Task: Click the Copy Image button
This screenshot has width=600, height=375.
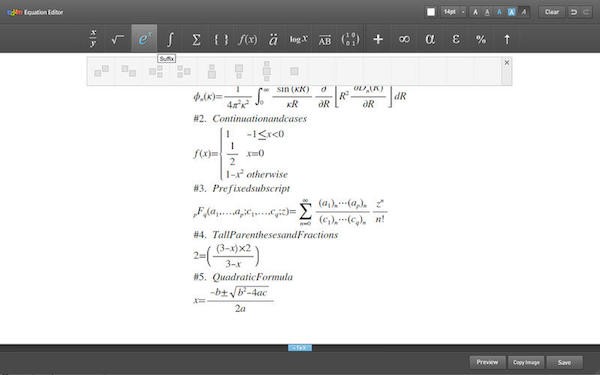Action: pyautogui.click(x=527, y=362)
